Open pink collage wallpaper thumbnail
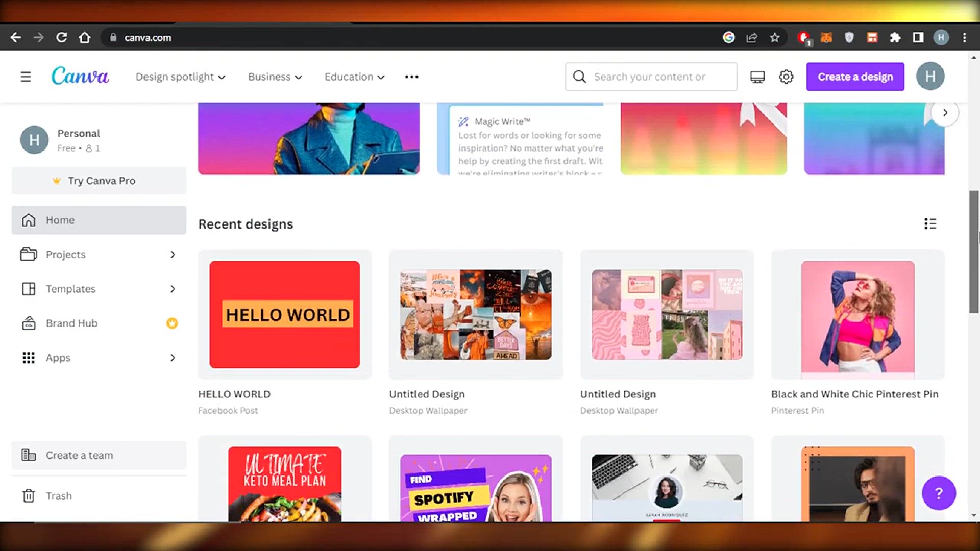The height and width of the screenshot is (551, 980). pyautogui.click(x=667, y=314)
